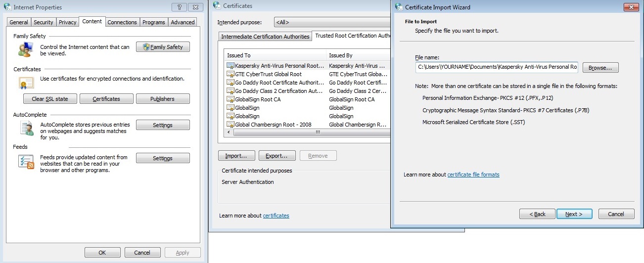Click the Internet Properties help question mark
This screenshot has width=644, height=263.
coord(179,7)
